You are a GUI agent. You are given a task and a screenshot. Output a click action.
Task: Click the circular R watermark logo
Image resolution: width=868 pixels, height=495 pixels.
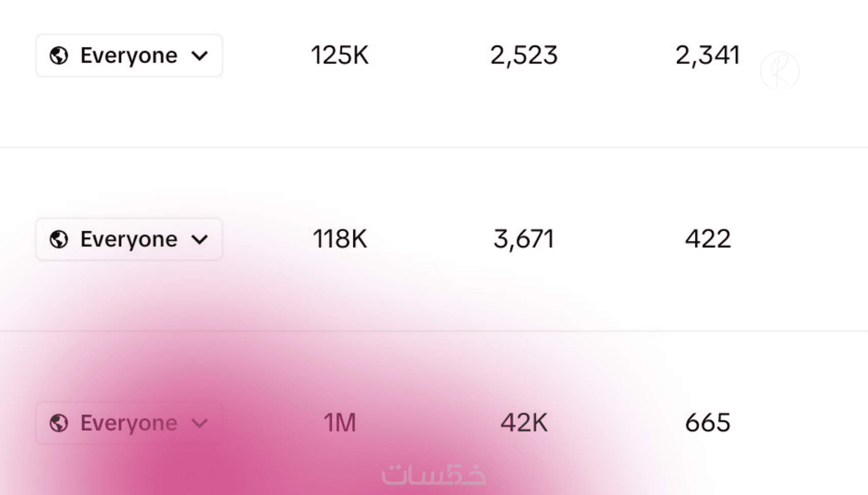[780, 71]
